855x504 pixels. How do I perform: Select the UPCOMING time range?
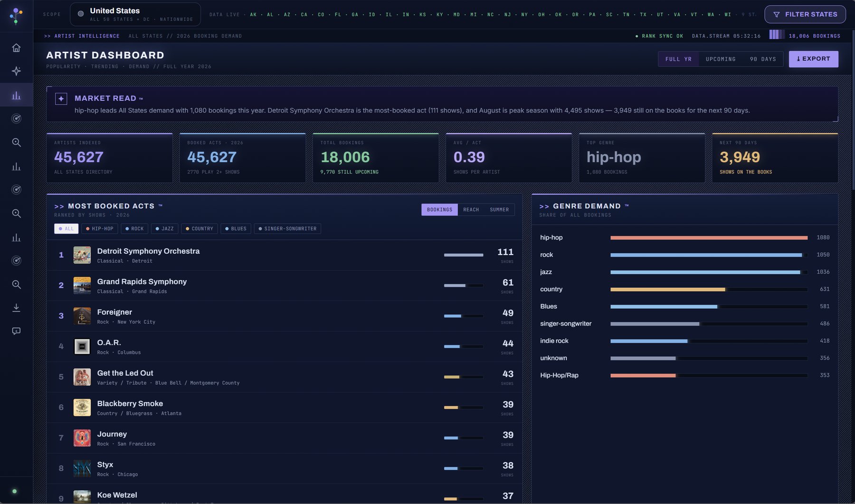click(721, 59)
